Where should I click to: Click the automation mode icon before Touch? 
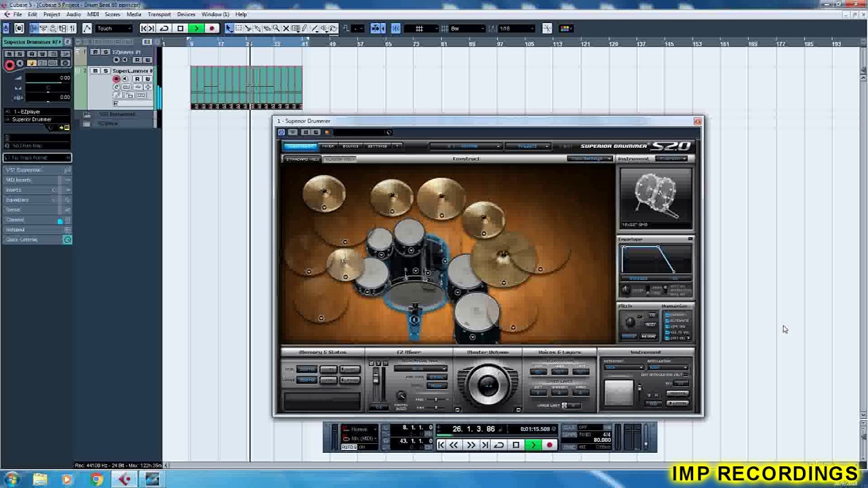click(x=87, y=28)
